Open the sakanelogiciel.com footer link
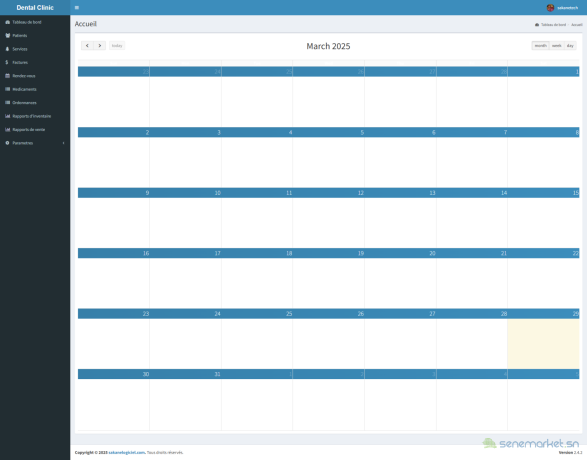Screen dimensions: 587x460 pyautogui.click(x=127, y=453)
